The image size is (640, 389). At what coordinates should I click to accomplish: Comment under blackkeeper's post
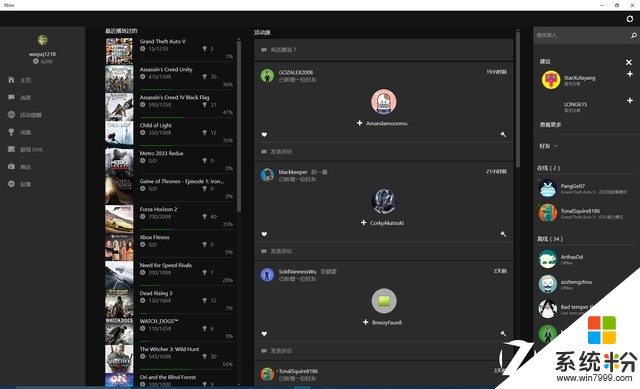[x=384, y=251]
